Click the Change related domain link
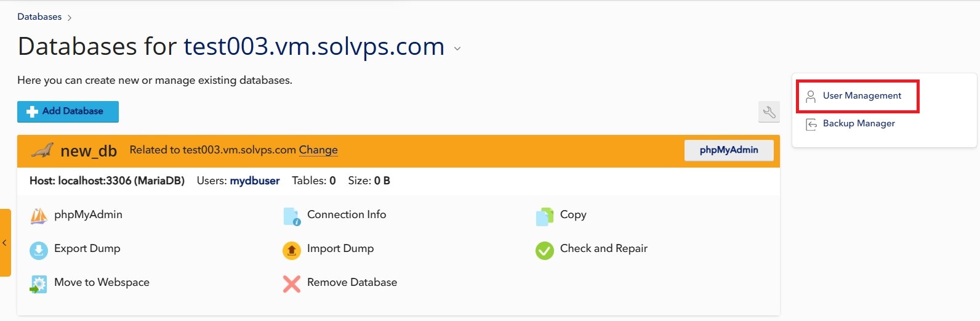 pyautogui.click(x=318, y=150)
